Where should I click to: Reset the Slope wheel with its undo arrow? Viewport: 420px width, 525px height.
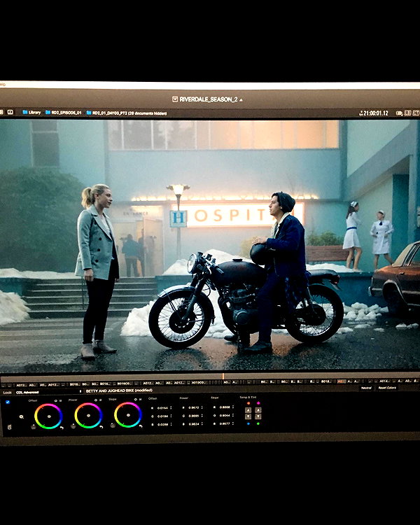[x=141, y=426]
